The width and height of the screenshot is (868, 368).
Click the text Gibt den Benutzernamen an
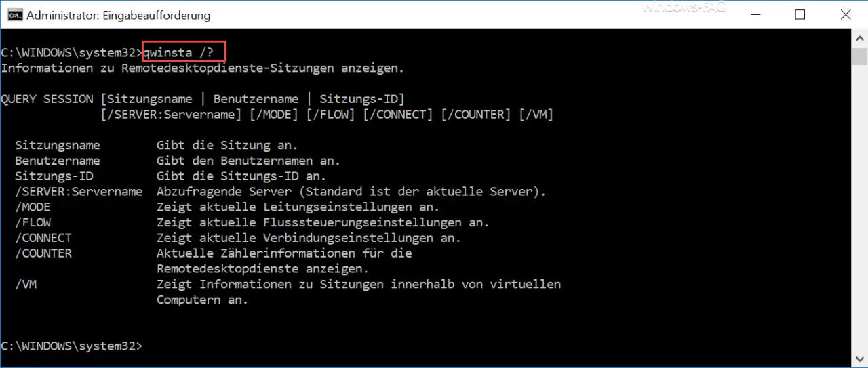pyautogui.click(x=248, y=161)
